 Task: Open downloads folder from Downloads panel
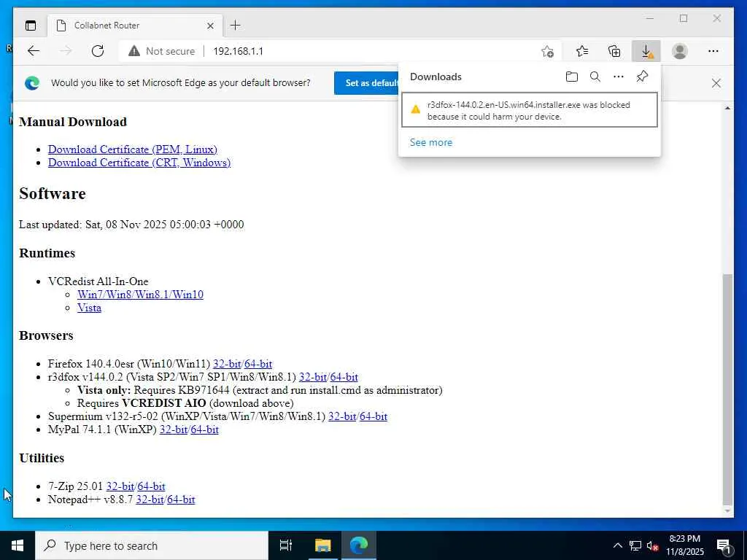(x=572, y=77)
